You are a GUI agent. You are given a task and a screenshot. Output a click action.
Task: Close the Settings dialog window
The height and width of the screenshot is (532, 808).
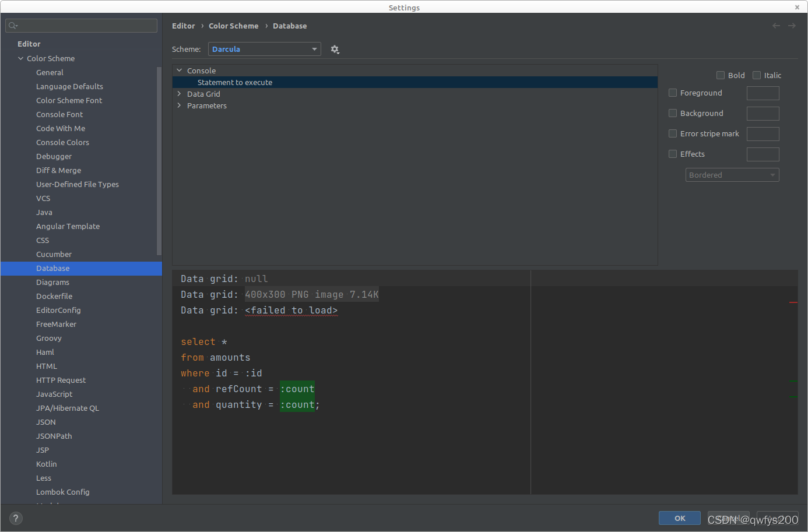(797, 7)
